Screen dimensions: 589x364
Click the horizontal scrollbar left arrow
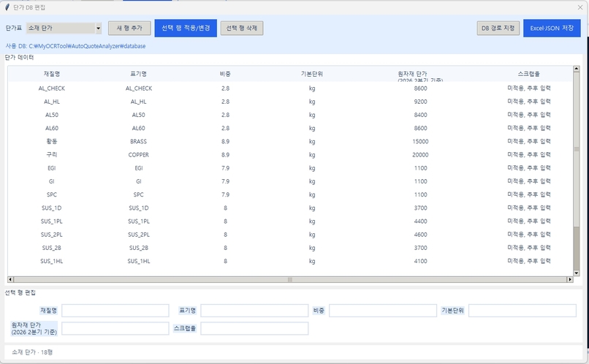click(x=10, y=279)
